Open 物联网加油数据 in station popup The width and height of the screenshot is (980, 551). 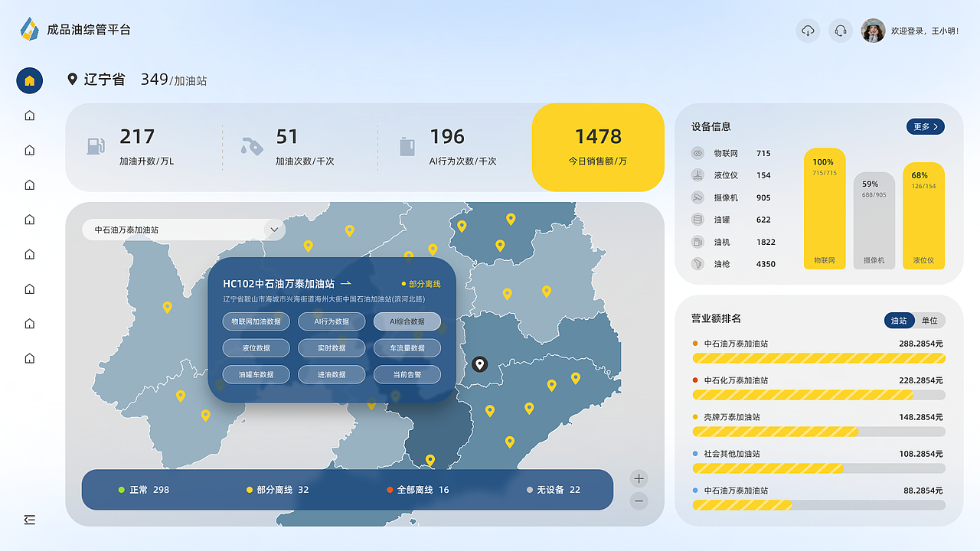coord(256,321)
